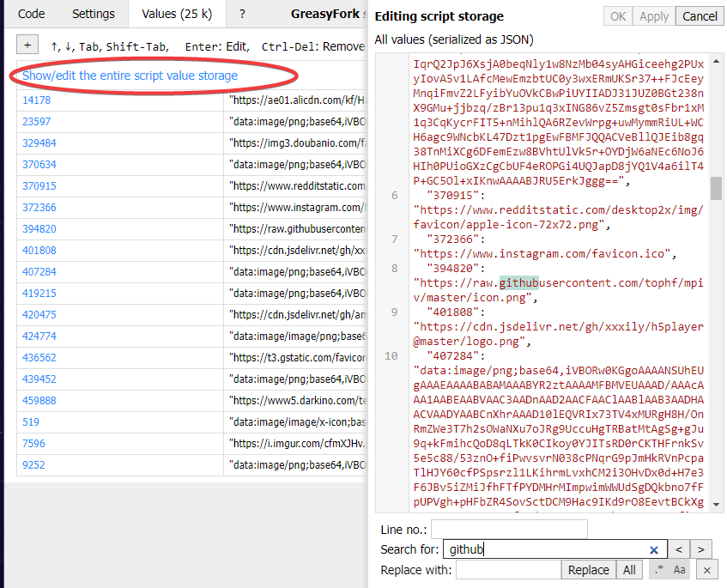Cancel editing script storage
Screen dimensions: 727x588
coord(699,15)
